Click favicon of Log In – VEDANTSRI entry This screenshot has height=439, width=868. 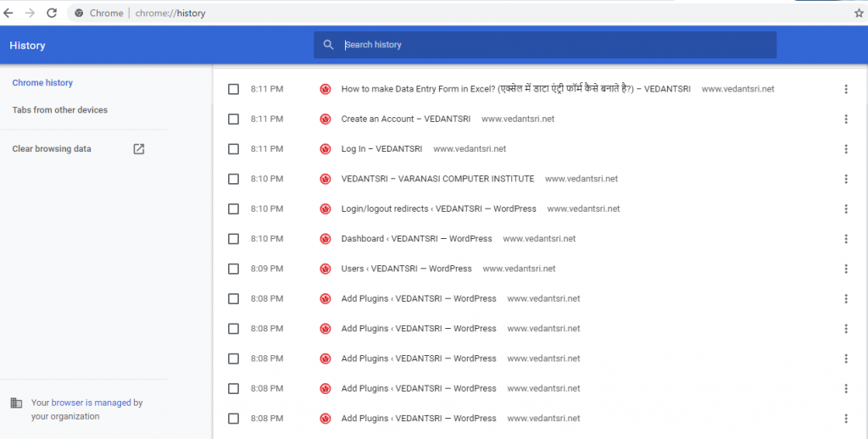tap(325, 149)
